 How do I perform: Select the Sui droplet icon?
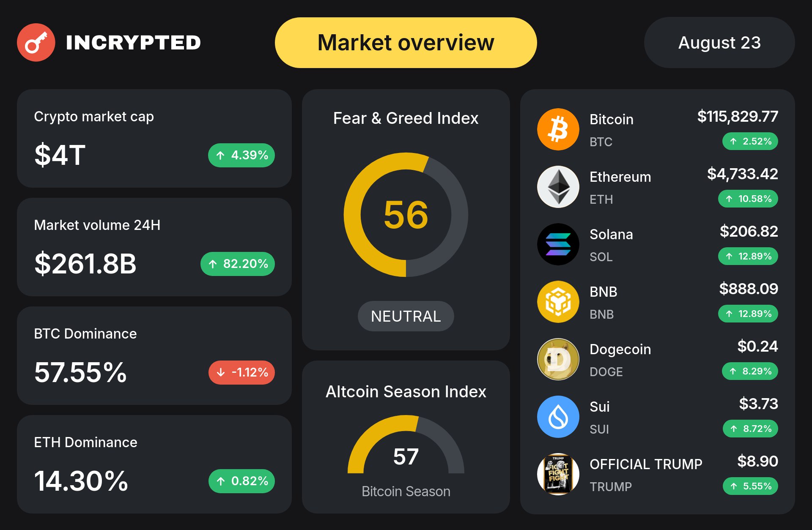point(558,417)
